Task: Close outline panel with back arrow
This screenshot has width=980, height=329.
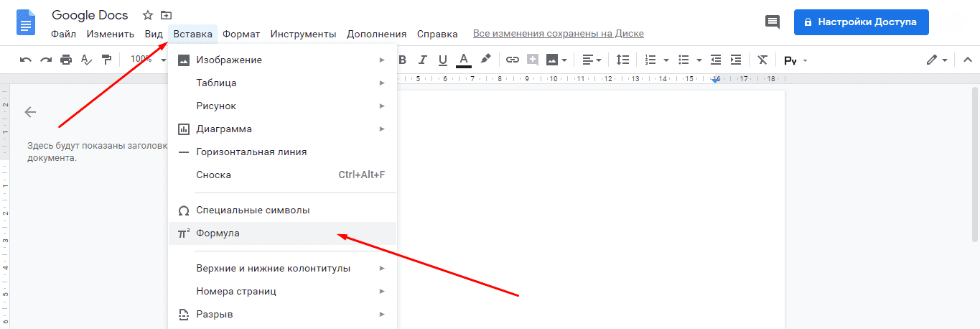Action: coord(30,112)
